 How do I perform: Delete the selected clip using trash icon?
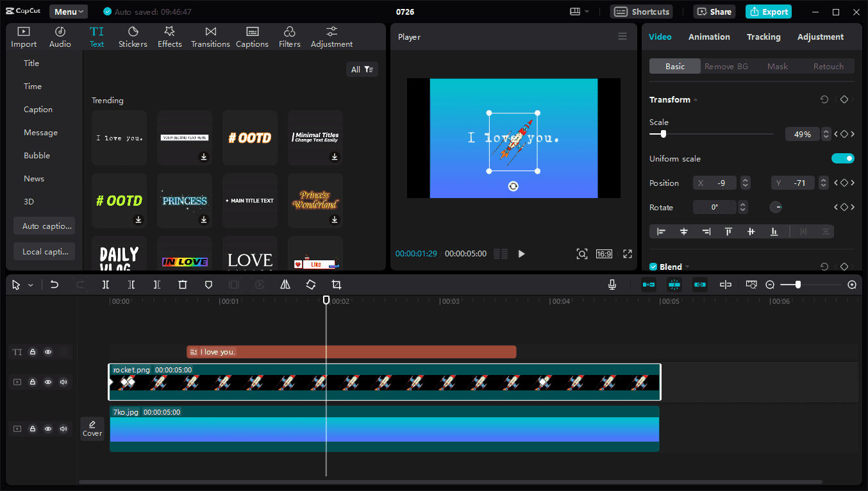[x=183, y=285]
